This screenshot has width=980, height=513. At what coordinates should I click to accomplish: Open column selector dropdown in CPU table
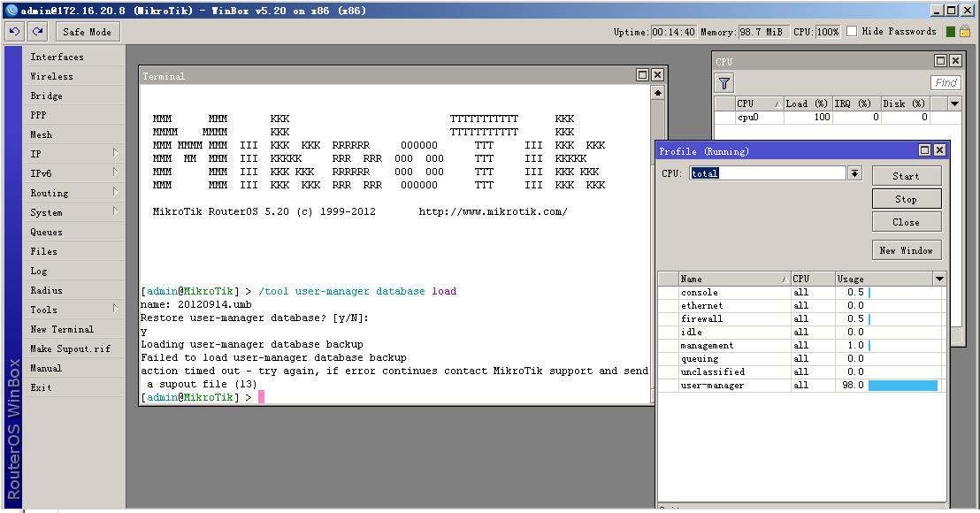coord(954,103)
